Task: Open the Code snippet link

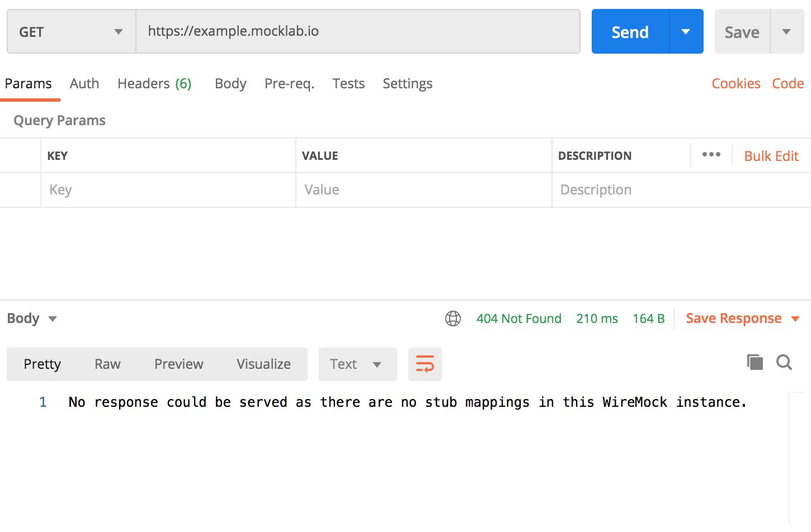Action: (788, 84)
